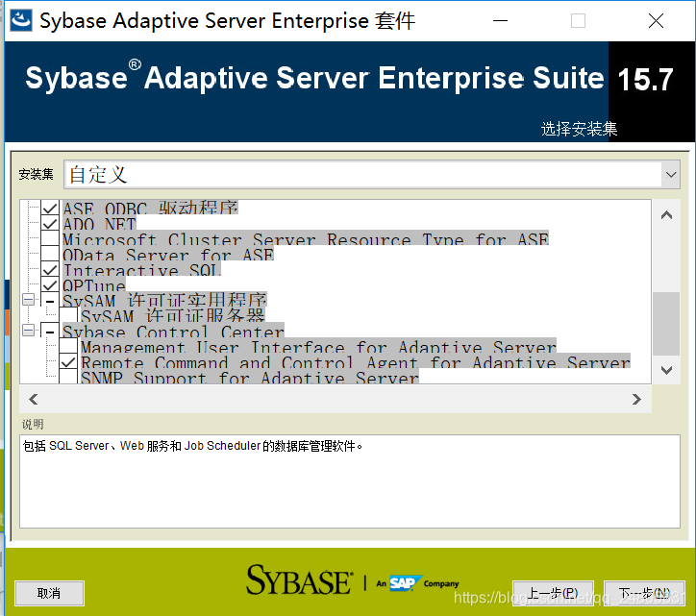Screen dimensions: 696x616
Task: Click the horizontal scrollbar right arrow
Action: coord(636,399)
